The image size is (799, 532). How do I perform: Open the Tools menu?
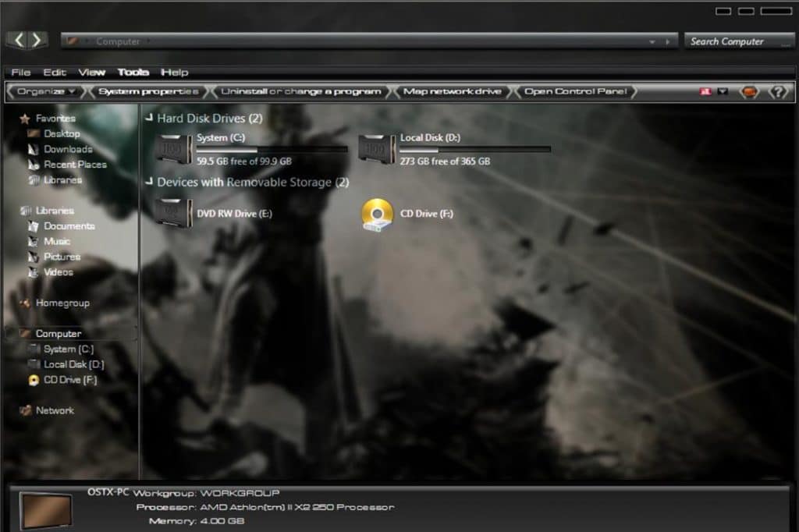tap(133, 72)
